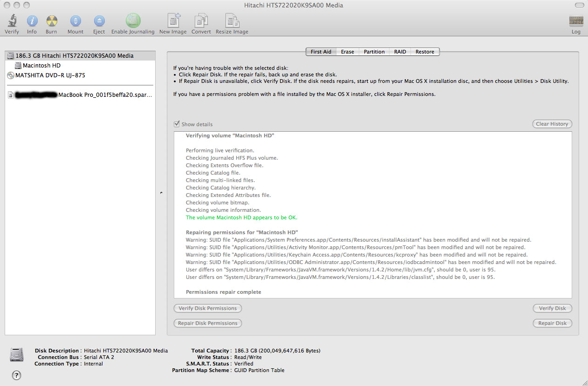This screenshot has width=588, height=386.
Task: Click the Write Status 'Read/Write' value
Action: pyautogui.click(x=248, y=357)
